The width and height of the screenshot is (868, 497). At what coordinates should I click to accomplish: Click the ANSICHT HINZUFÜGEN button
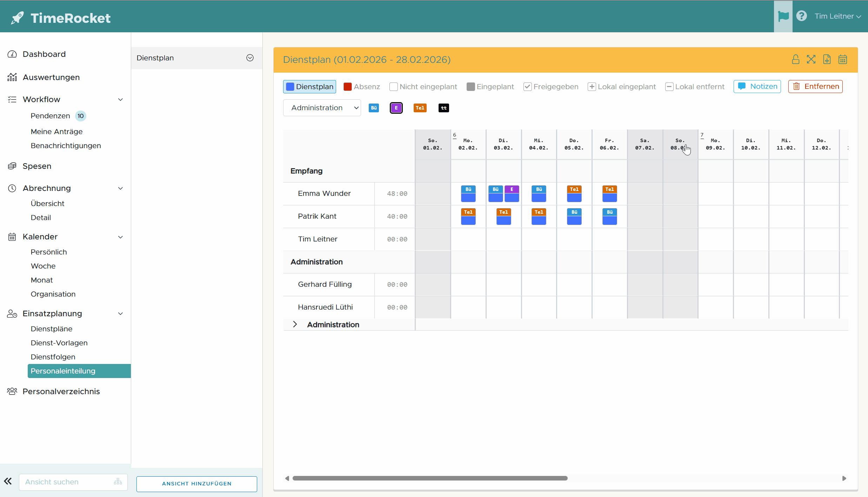click(196, 483)
